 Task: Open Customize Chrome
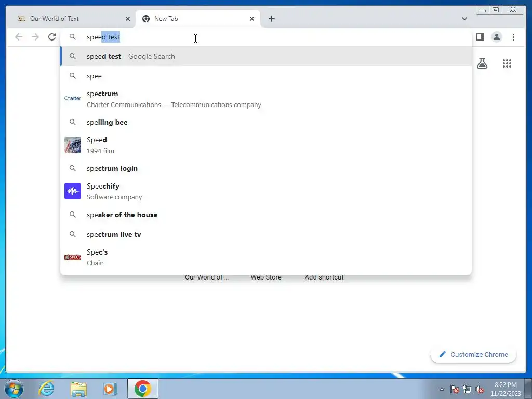(x=473, y=354)
